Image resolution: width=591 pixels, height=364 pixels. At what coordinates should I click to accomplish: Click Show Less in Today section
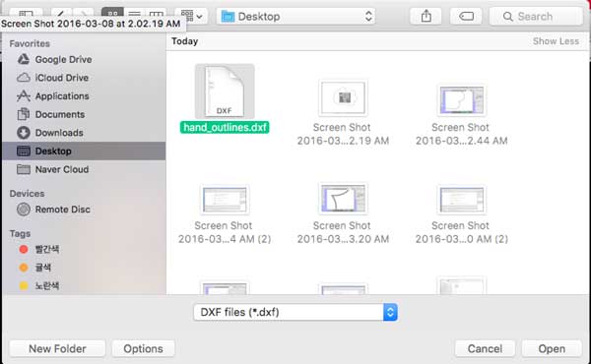556,41
